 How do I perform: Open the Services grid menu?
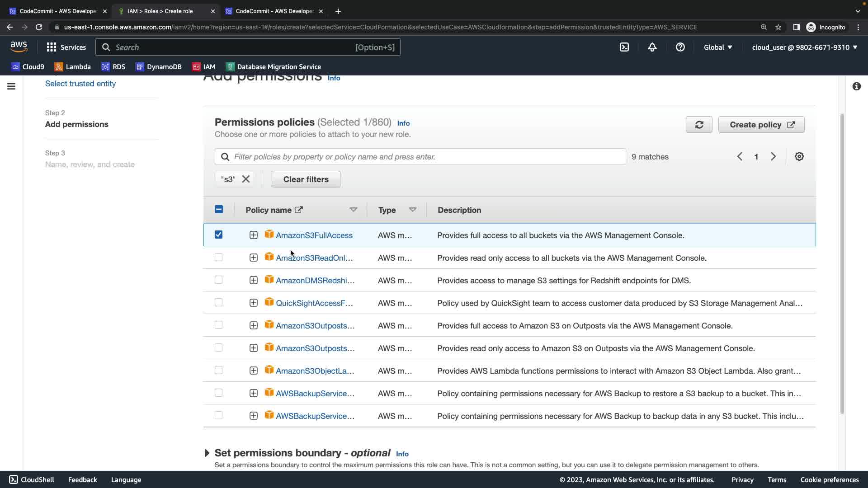click(x=66, y=47)
